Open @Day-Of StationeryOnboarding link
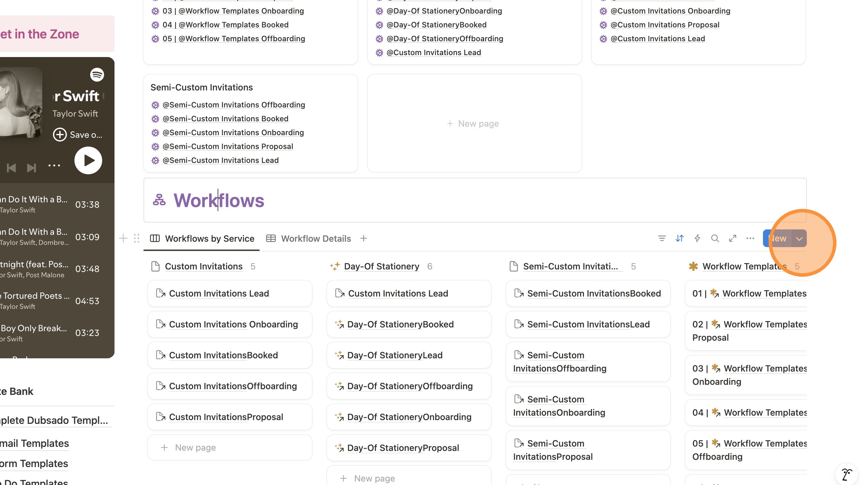Viewport: 868px width, 485px height. pos(444,11)
